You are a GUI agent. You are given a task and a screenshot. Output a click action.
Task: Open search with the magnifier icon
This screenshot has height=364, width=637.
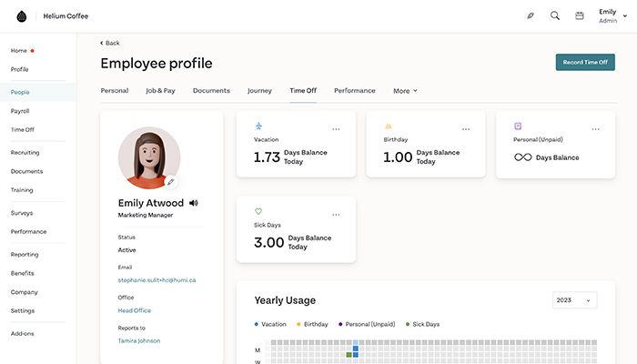555,15
